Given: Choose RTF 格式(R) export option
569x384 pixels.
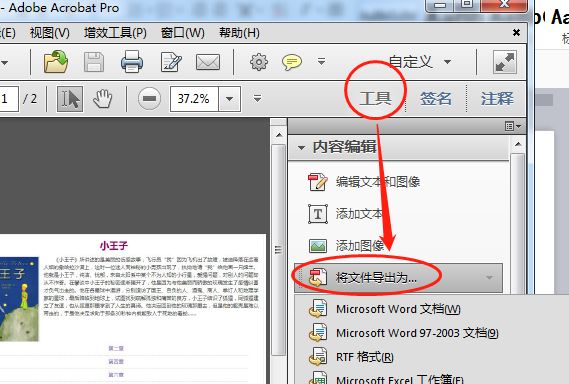Looking at the screenshot, I should 365,357.
